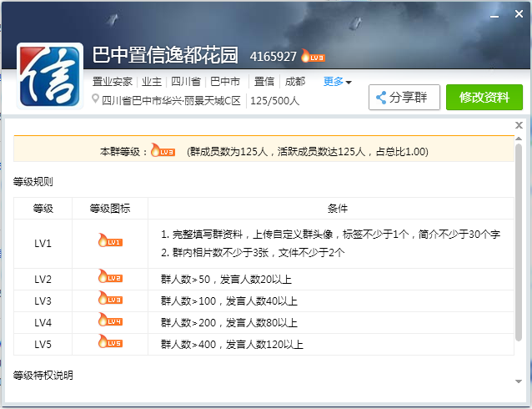Image resolution: width=532 pixels, height=409 pixels.
Task: Click the location pin icon before the address
Action: [x=95, y=100]
